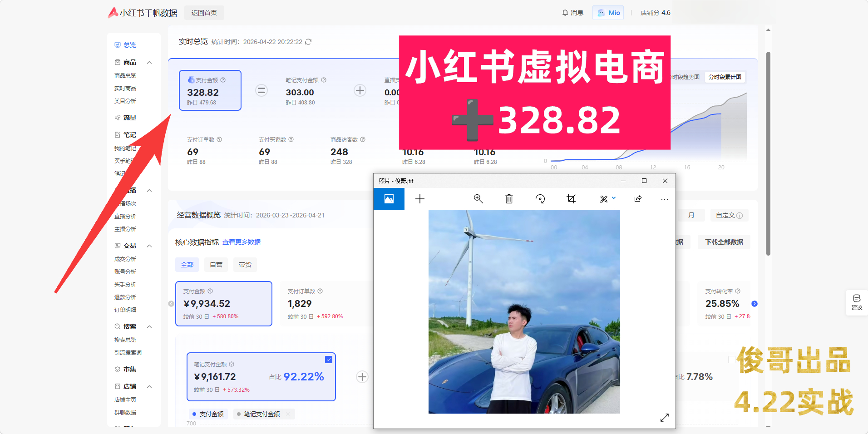Click the help icon beside 支付转化率
The width and height of the screenshot is (868, 434).
[738, 291]
